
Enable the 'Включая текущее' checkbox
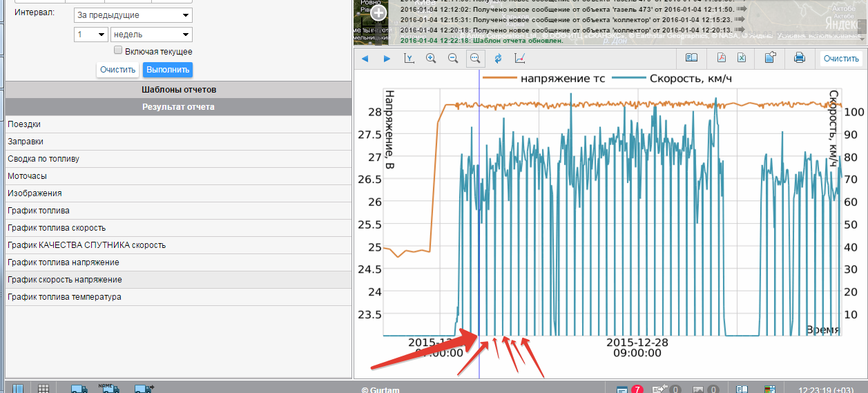click(118, 50)
